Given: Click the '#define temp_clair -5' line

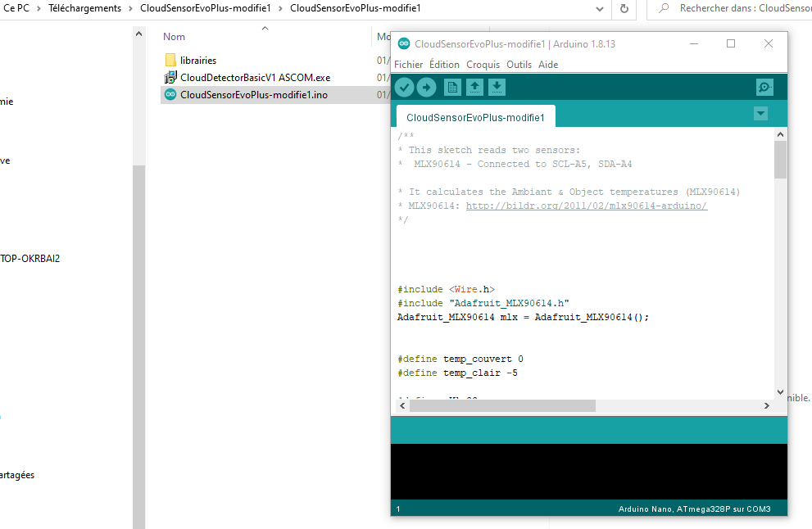Looking at the screenshot, I should (457, 373).
